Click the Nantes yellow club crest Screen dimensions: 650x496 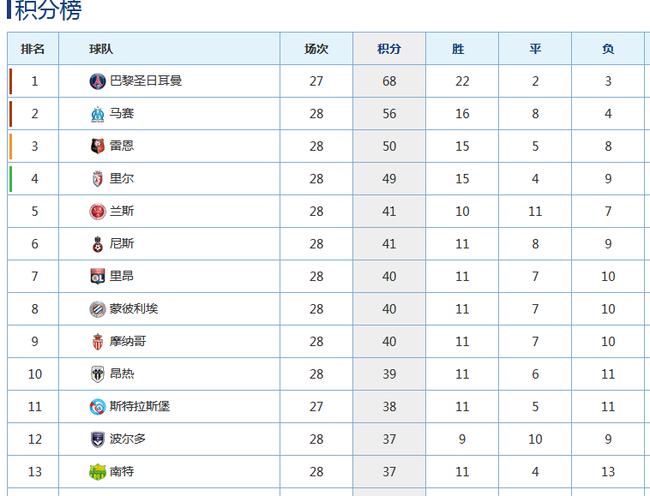click(97, 471)
